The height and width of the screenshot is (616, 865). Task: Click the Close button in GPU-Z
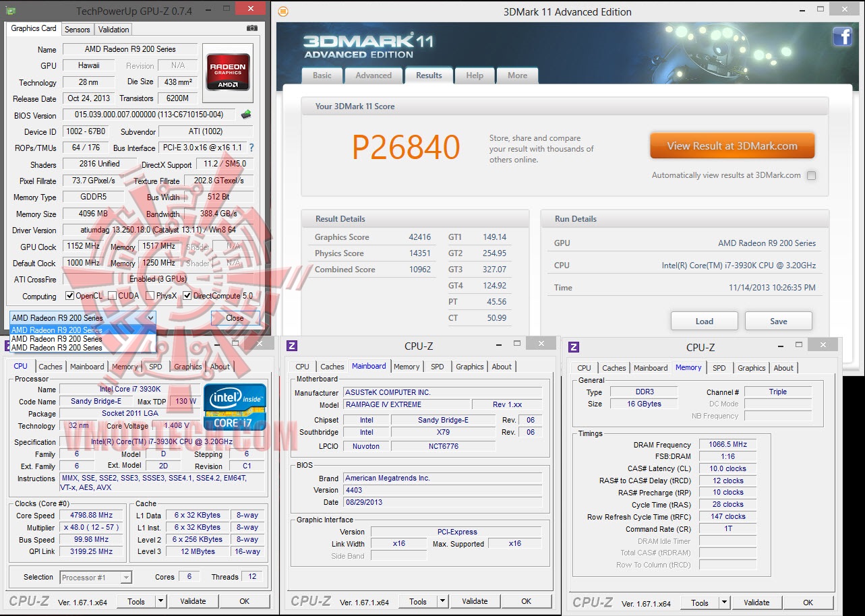[235, 318]
